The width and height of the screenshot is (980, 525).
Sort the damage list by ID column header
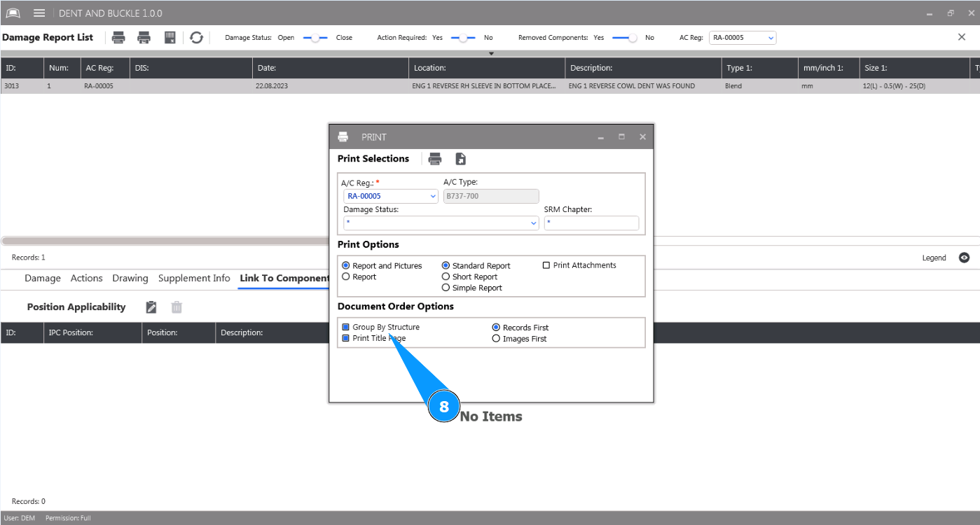[x=22, y=68]
